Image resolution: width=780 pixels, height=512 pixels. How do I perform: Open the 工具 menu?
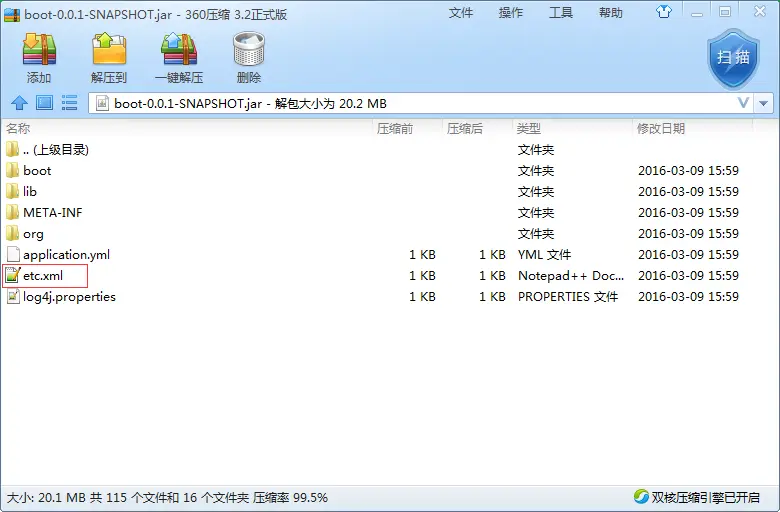coord(561,12)
